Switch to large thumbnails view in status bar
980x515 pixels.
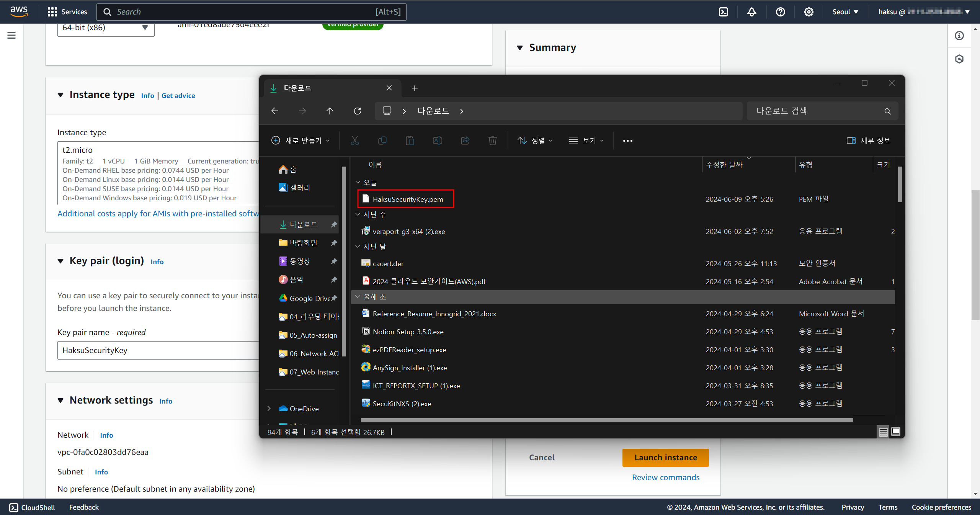point(896,432)
